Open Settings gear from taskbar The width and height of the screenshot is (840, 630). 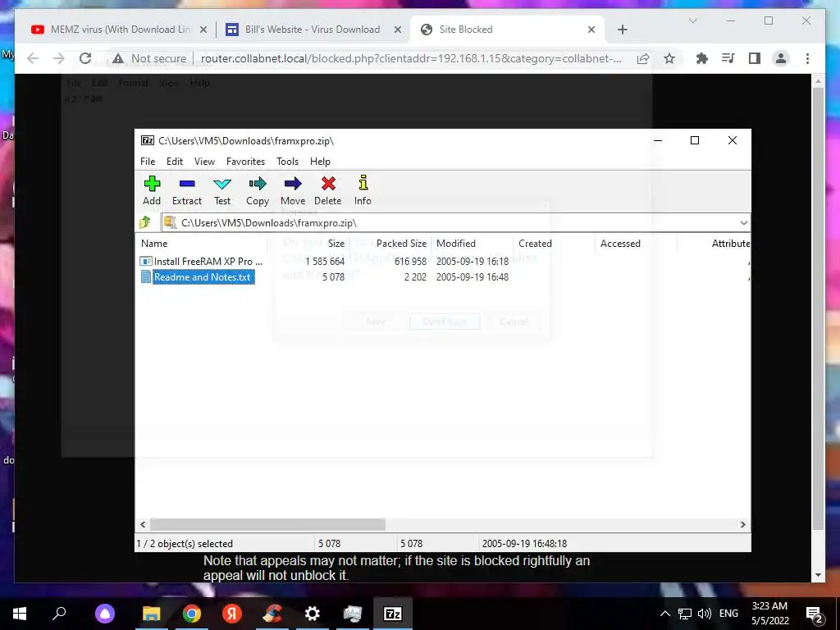tap(313, 614)
